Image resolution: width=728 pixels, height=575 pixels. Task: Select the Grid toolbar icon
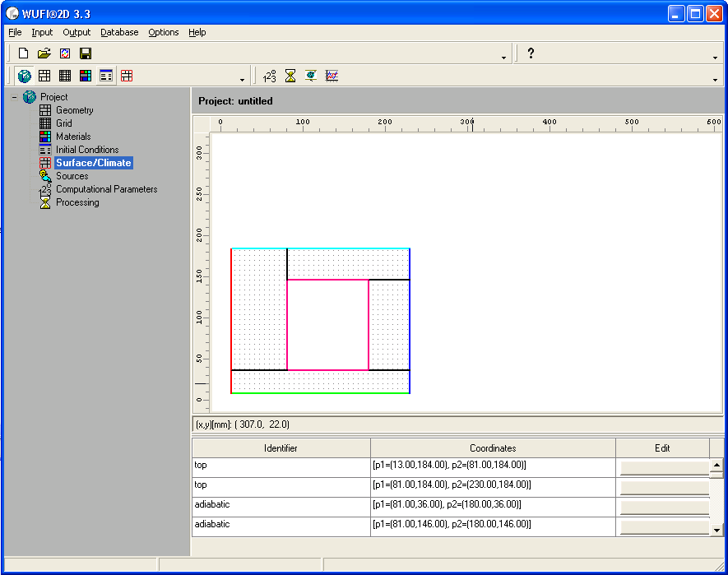pos(65,75)
